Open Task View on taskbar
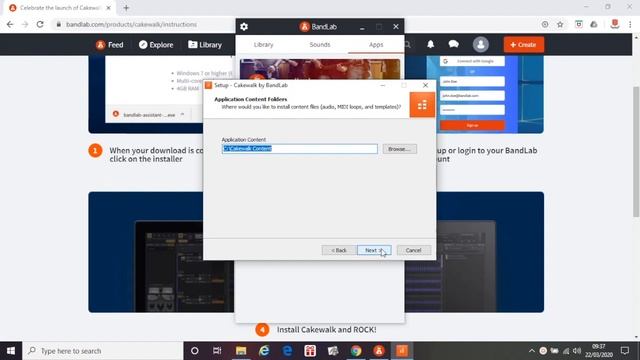This screenshot has height=360, width=640. pyautogui.click(x=217, y=351)
